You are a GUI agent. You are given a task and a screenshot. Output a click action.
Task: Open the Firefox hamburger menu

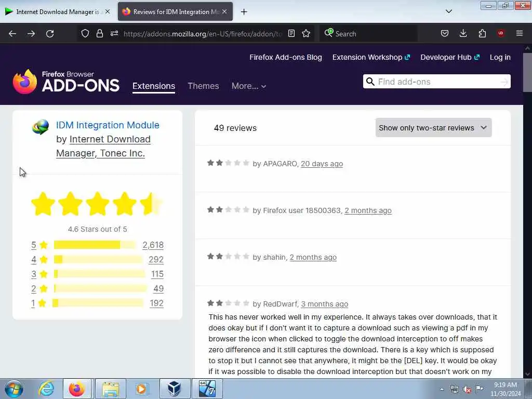pyautogui.click(x=520, y=33)
